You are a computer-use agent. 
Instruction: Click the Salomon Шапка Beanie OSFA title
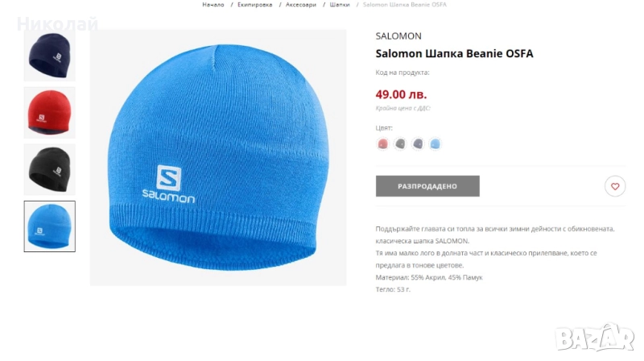pyautogui.click(x=454, y=53)
